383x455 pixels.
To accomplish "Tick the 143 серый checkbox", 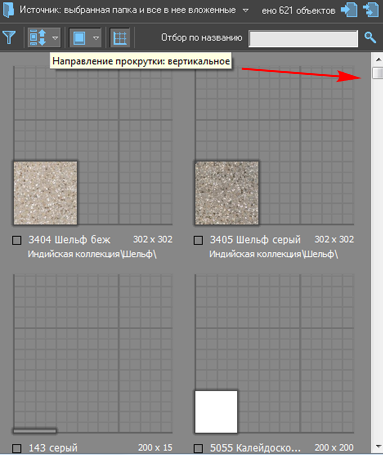I will tap(16, 448).
